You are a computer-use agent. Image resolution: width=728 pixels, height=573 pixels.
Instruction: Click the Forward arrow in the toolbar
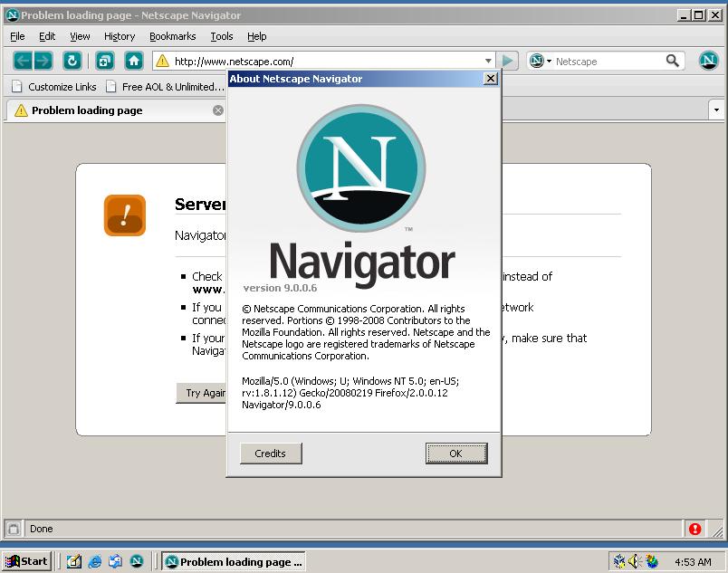tap(43, 61)
